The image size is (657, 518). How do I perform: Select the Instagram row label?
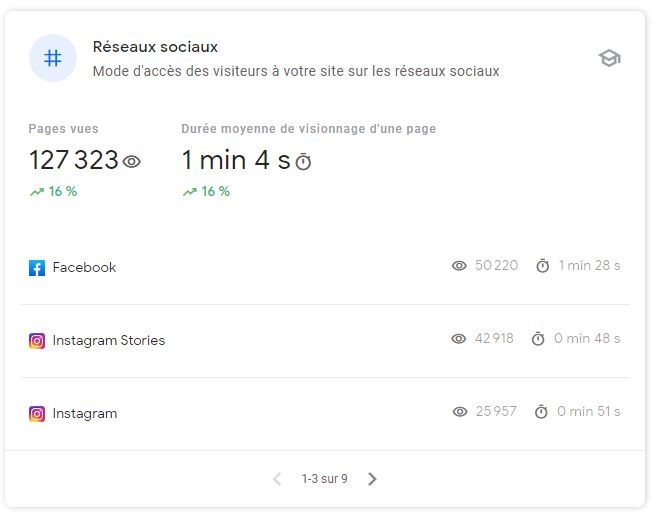tap(85, 414)
